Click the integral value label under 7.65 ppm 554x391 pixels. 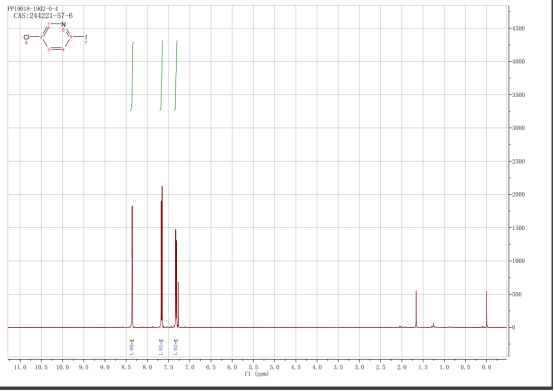pos(161,349)
